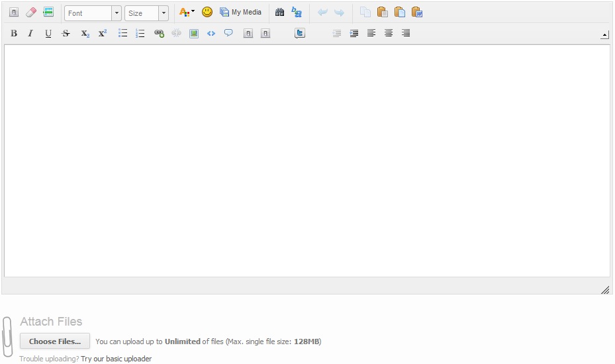The height and width of the screenshot is (364, 615).
Task: Toggle underline formatting
Action: (x=48, y=33)
